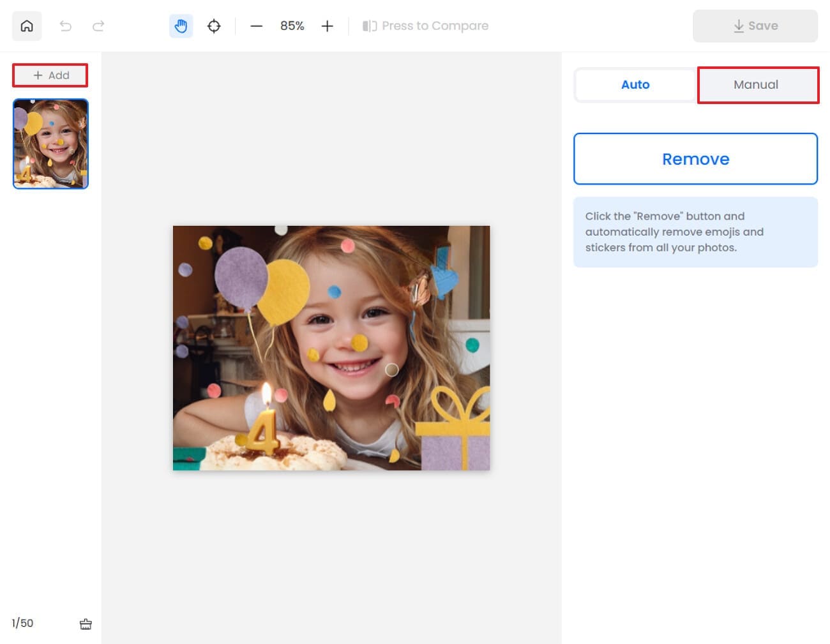Undo the last action
This screenshot has width=830, height=644.
(x=65, y=26)
